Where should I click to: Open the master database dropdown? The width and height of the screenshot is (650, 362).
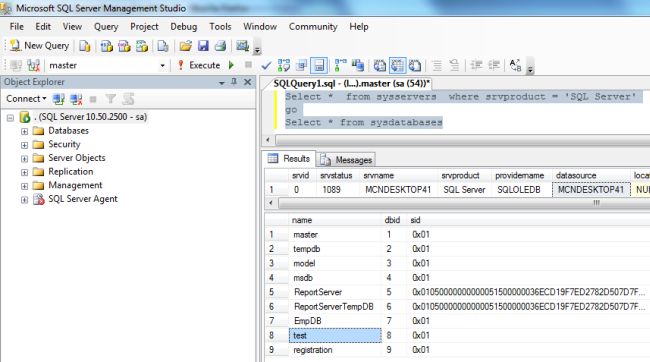click(x=162, y=66)
